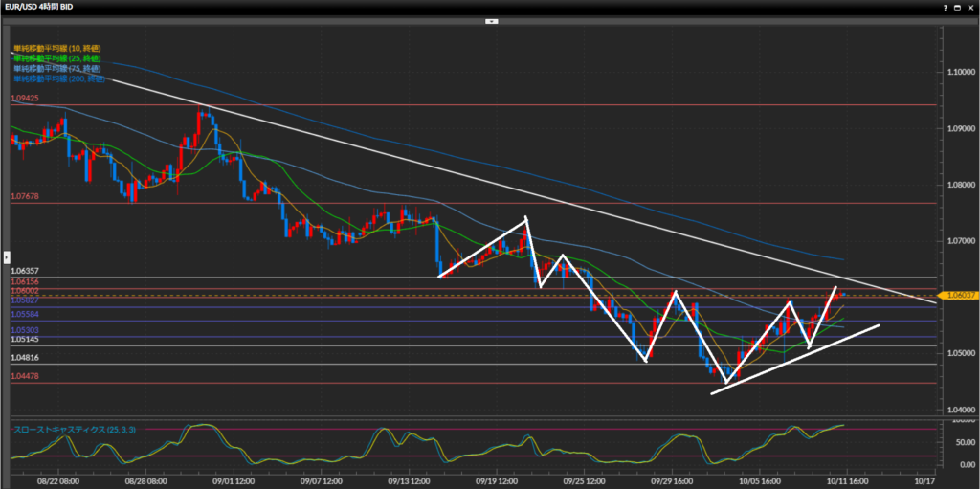Select the 1.07678 horizontal line label

25,196
